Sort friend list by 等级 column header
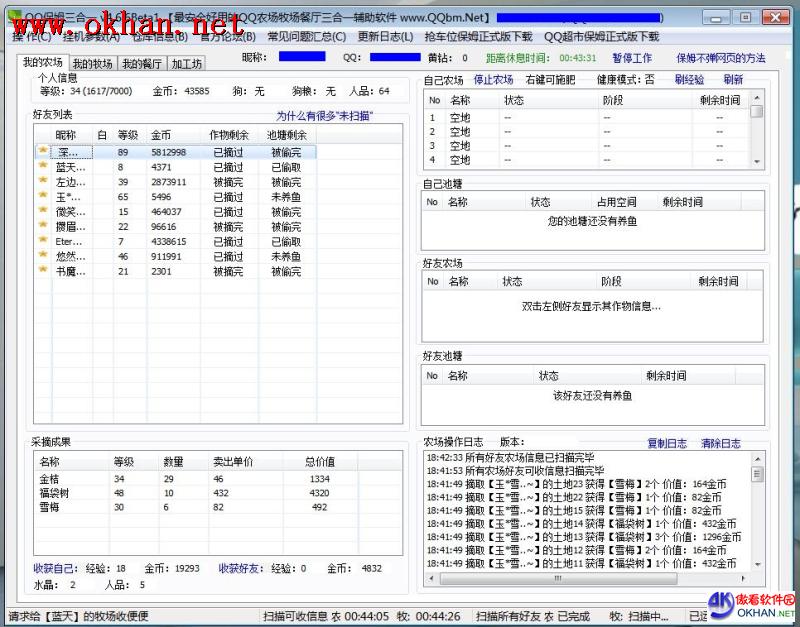 click(x=130, y=135)
